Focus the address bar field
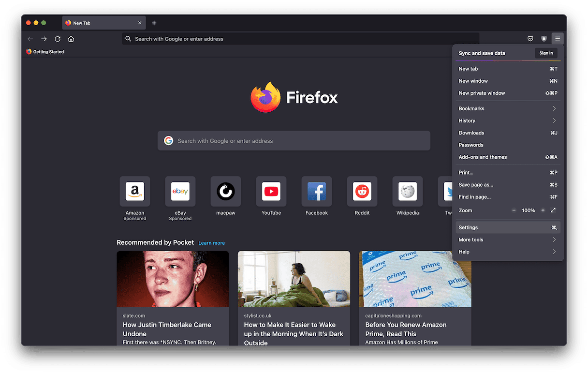This screenshot has height=374, width=588. point(300,39)
